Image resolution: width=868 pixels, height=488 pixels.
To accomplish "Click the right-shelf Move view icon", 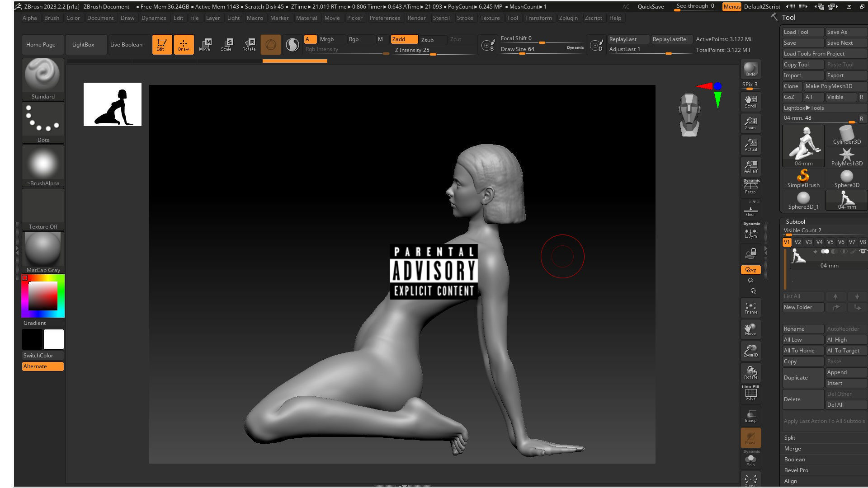I will coord(750,329).
